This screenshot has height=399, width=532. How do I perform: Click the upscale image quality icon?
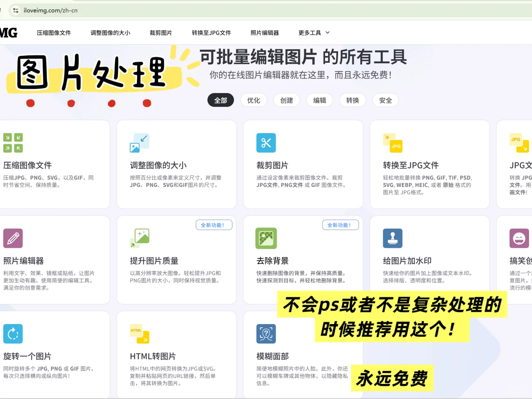click(140, 238)
